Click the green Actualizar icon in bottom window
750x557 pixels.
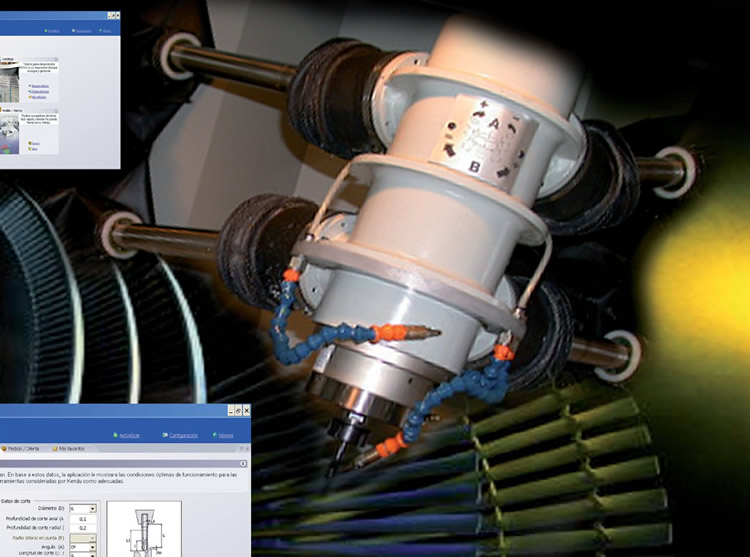click(115, 435)
